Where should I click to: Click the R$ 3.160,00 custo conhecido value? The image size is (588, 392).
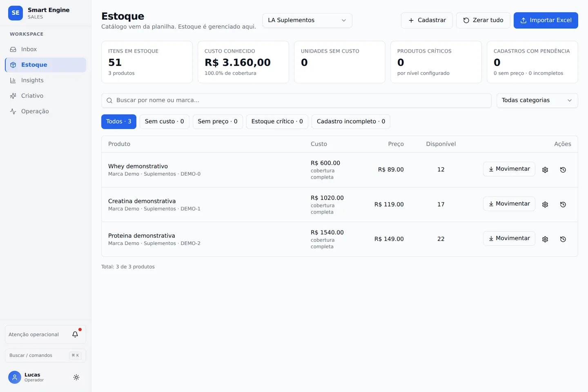(x=238, y=62)
